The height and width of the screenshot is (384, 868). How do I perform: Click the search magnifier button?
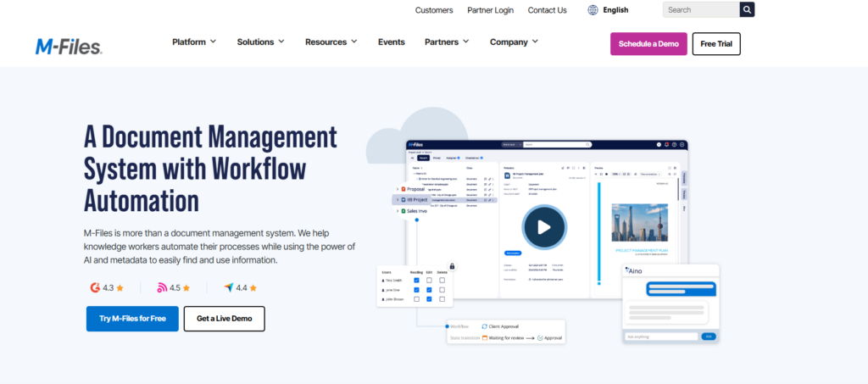(747, 10)
